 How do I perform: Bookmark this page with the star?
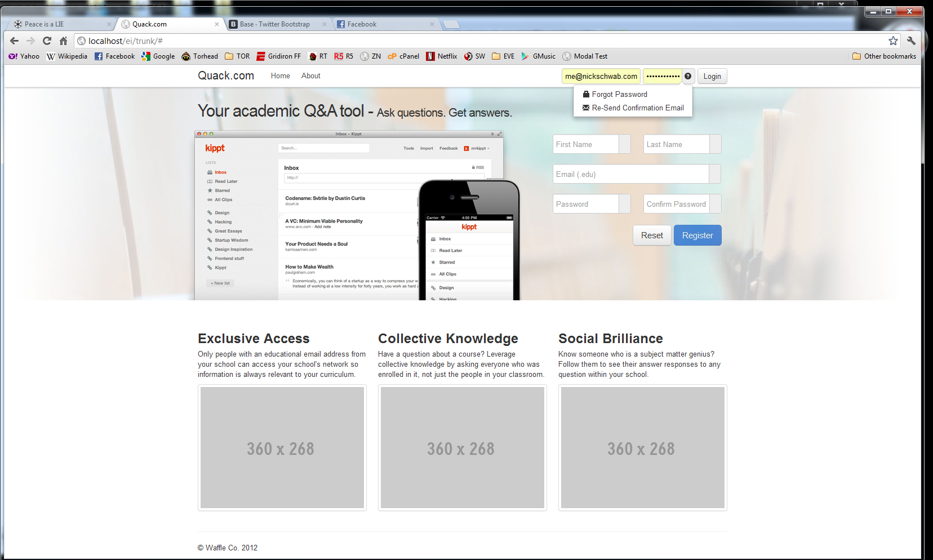click(893, 41)
